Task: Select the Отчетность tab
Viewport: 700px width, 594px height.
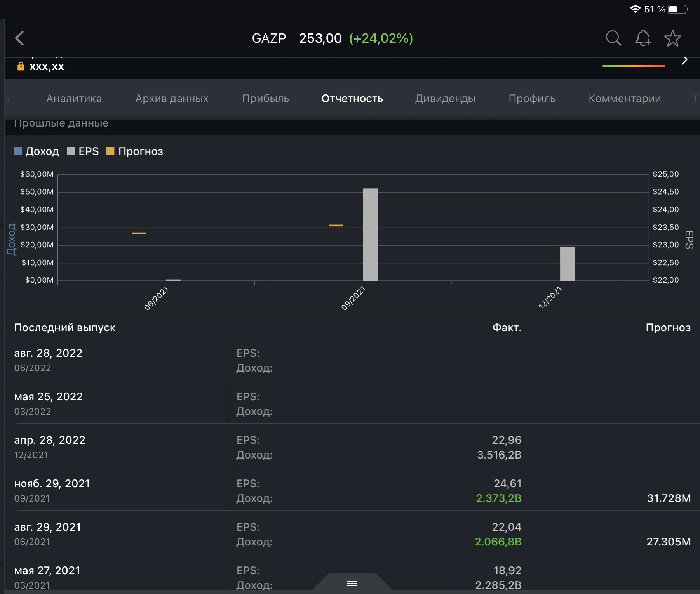Action: [352, 99]
